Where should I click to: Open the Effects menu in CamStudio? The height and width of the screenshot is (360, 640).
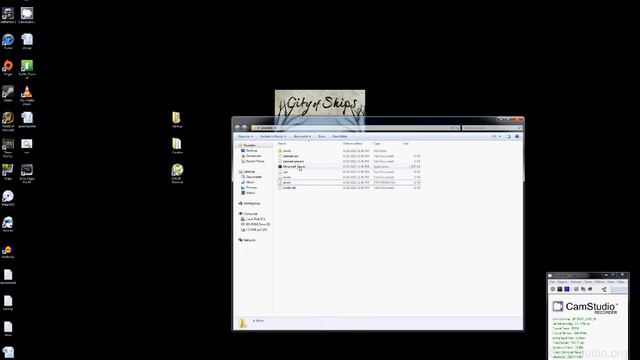tap(600, 282)
